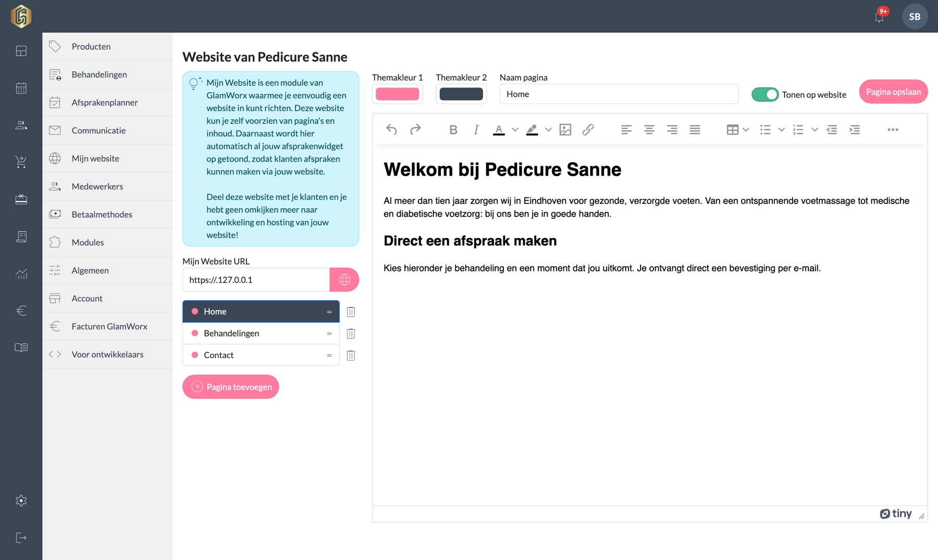Delete the Contact page
Screen dimensions: 938x560
pos(351,355)
